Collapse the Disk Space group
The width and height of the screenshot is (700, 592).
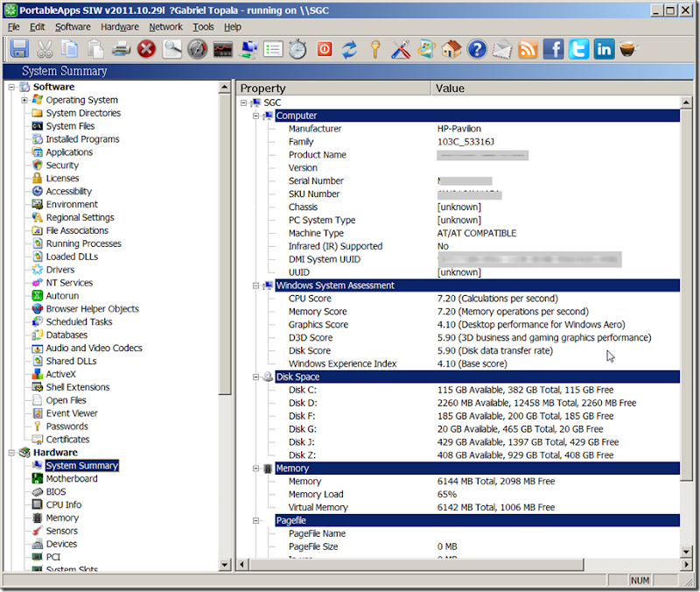(x=255, y=377)
